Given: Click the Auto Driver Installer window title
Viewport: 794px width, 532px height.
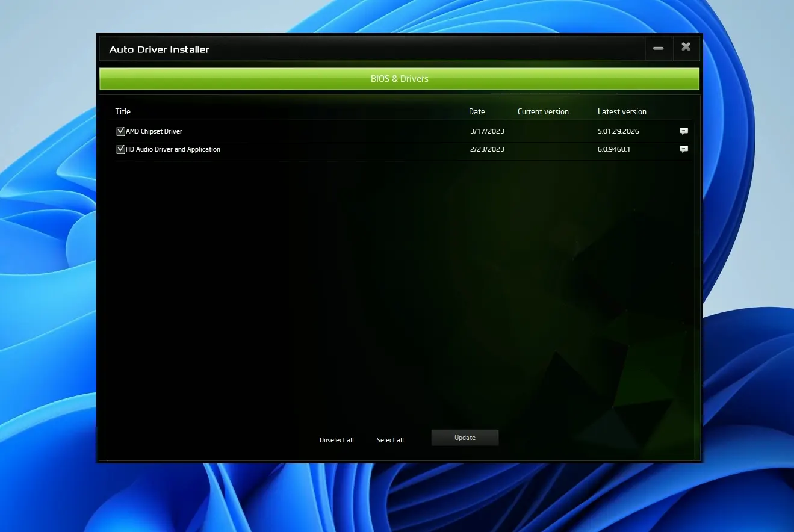Looking at the screenshot, I should (159, 49).
